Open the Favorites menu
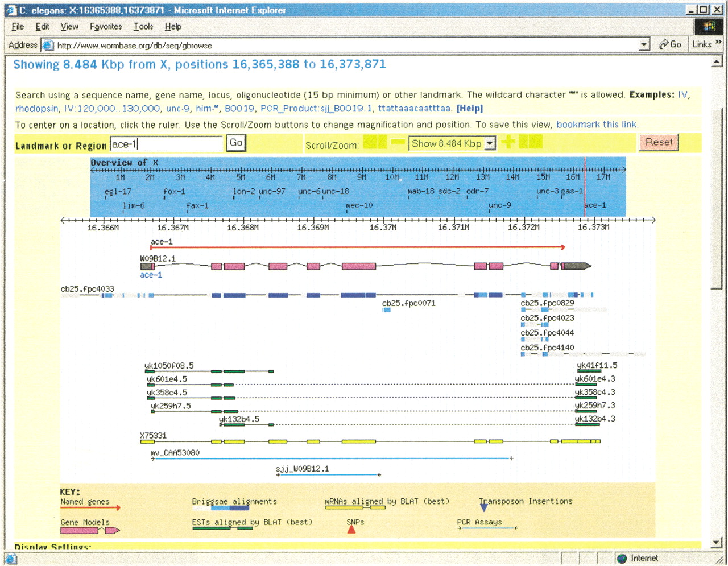The image size is (728, 566). coord(106,26)
